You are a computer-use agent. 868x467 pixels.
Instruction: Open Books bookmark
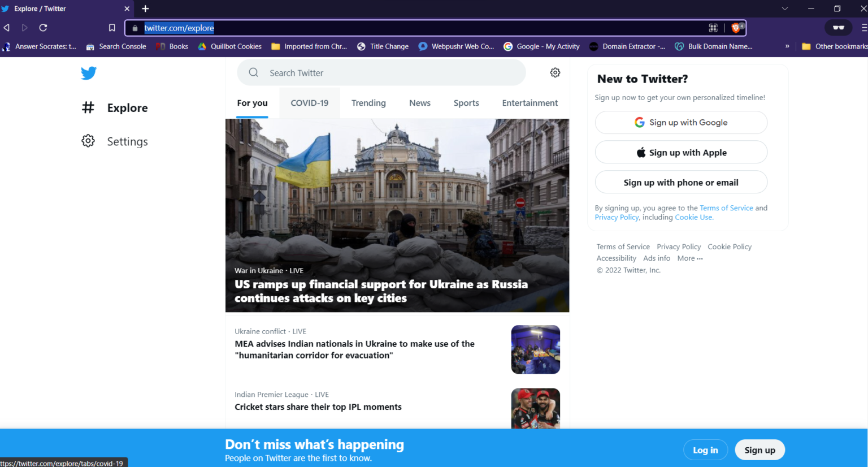[172, 46]
